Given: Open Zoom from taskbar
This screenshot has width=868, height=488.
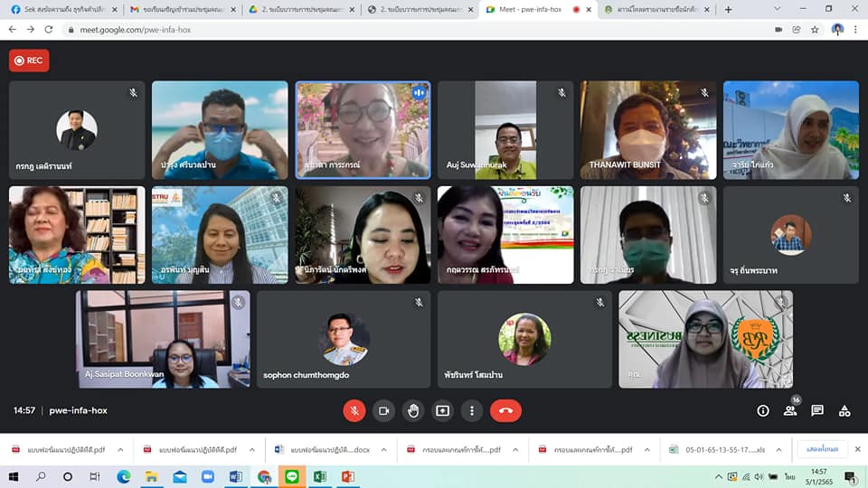Looking at the screenshot, I should click(x=208, y=476).
